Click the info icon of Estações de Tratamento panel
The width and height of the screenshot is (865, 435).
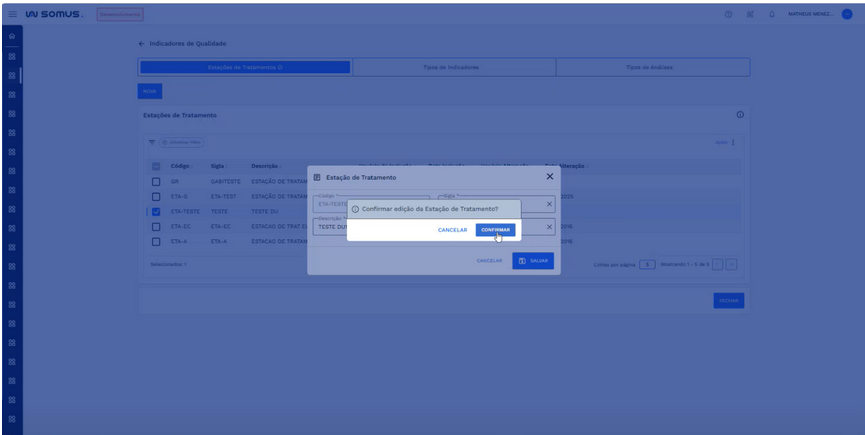[740, 115]
